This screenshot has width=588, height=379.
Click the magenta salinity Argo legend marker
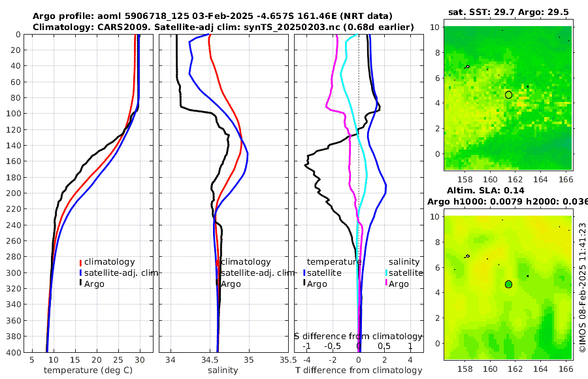[x=386, y=284]
